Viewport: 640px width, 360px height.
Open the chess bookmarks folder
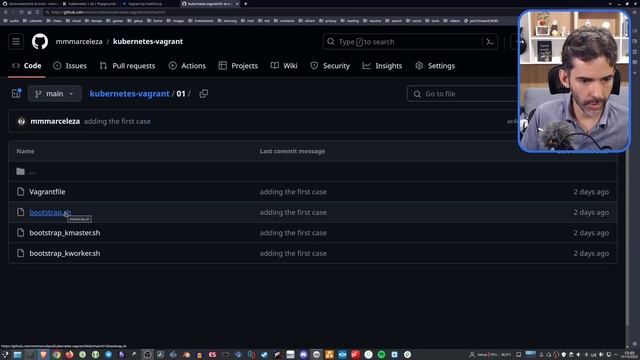point(54,20)
